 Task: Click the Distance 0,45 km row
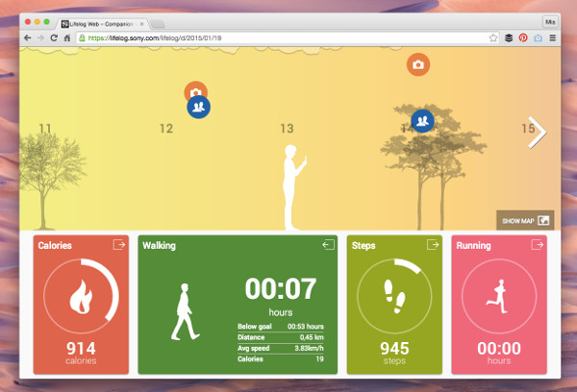(281, 337)
